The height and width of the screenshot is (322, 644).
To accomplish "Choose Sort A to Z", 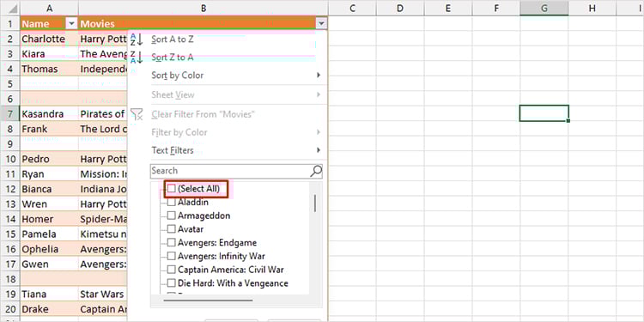I will [172, 39].
